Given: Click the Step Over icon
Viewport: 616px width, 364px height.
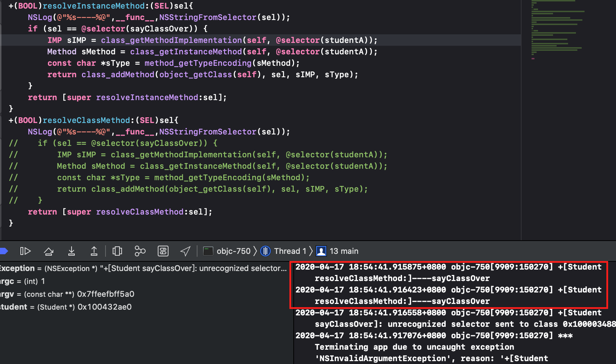Looking at the screenshot, I should coord(49,251).
